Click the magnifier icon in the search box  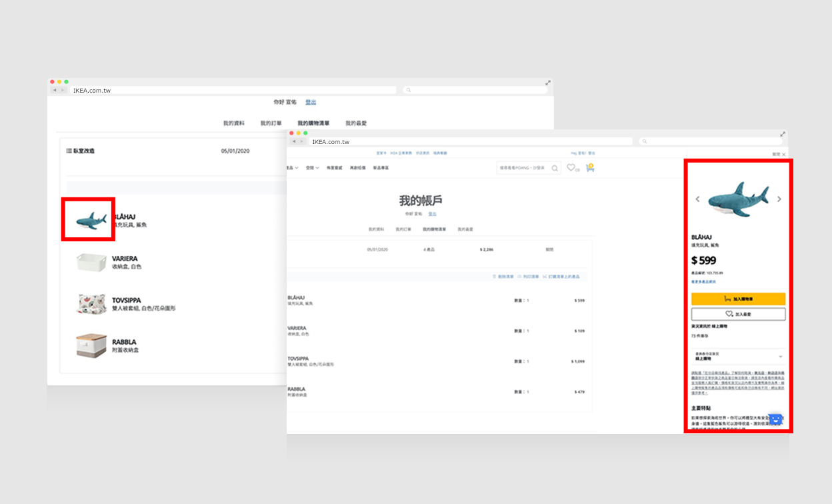click(x=555, y=169)
